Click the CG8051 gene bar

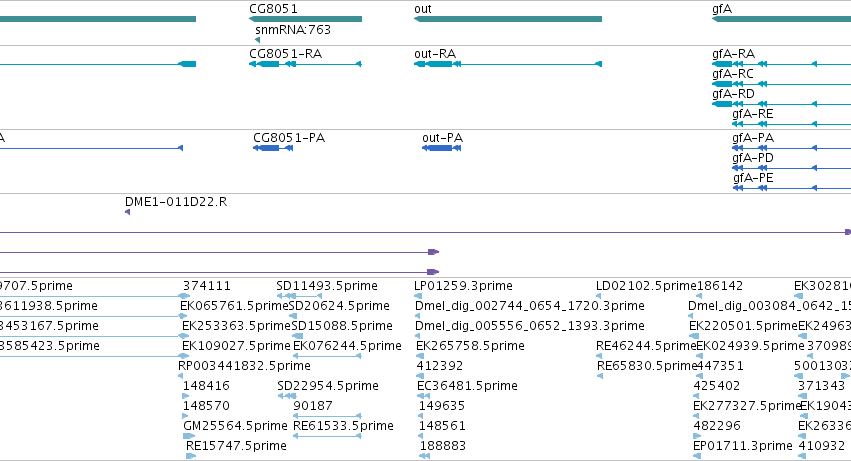click(x=306, y=19)
